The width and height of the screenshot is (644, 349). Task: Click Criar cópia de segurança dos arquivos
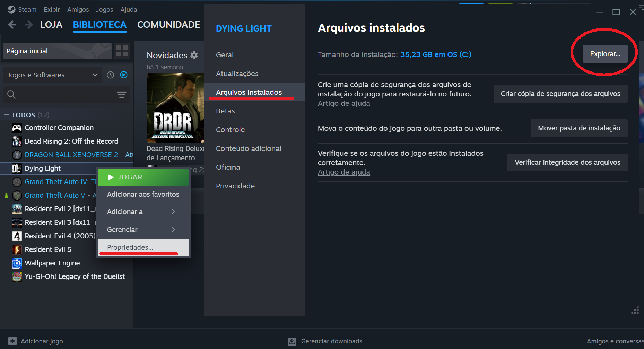[560, 94]
